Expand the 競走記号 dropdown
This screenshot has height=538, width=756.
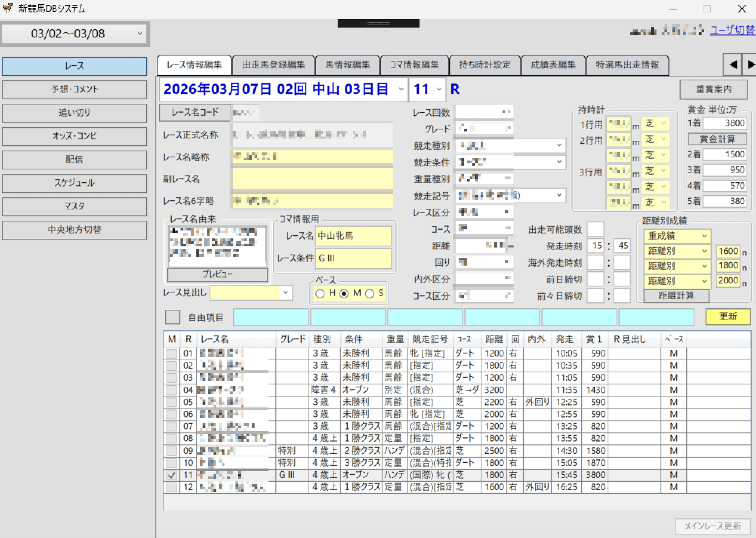point(559,195)
